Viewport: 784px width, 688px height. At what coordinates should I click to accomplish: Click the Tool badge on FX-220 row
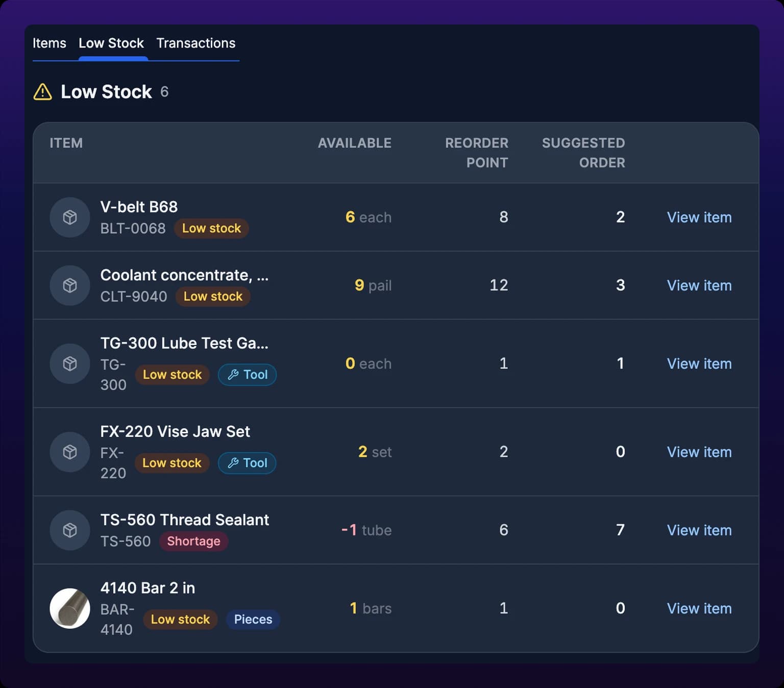point(247,463)
